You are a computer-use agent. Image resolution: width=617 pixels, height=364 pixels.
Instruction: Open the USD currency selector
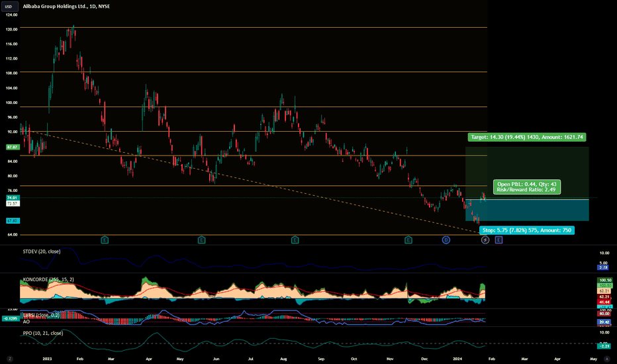9,7
